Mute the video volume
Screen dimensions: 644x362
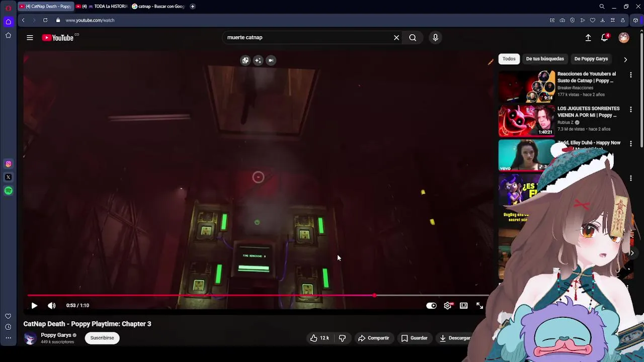point(51,306)
